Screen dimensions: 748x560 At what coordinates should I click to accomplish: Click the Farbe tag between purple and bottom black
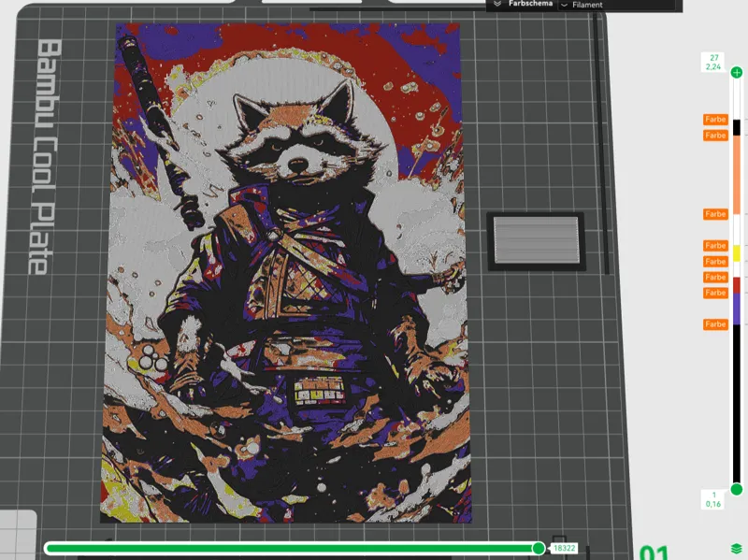point(715,324)
